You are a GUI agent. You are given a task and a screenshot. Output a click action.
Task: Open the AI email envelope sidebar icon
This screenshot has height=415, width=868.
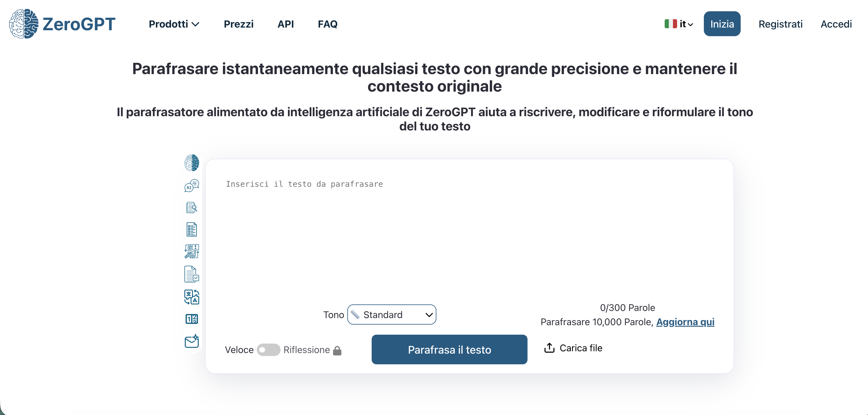[x=191, y=341]
